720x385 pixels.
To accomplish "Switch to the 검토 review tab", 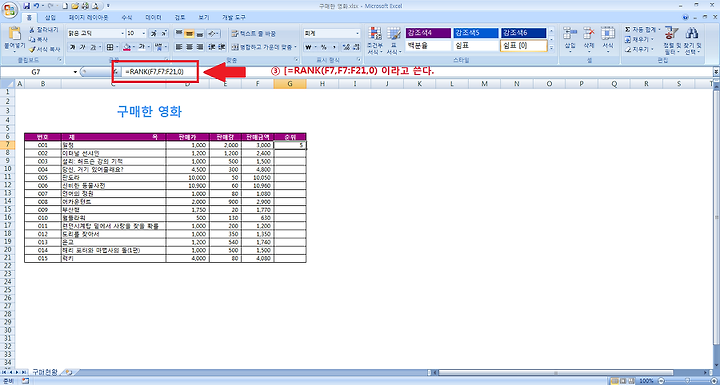I will pyautogui.click(x=180, y=17).
